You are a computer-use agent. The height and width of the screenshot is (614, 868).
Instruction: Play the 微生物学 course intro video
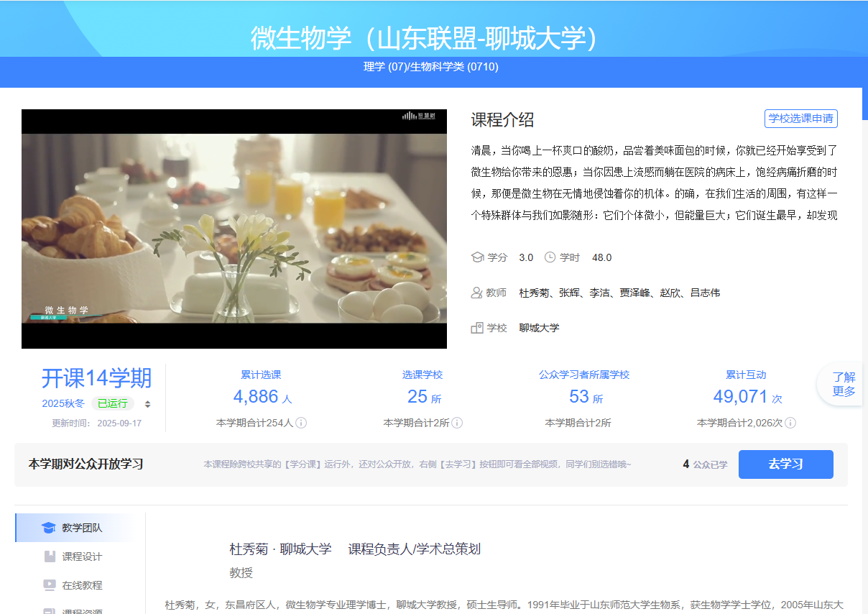234,229
